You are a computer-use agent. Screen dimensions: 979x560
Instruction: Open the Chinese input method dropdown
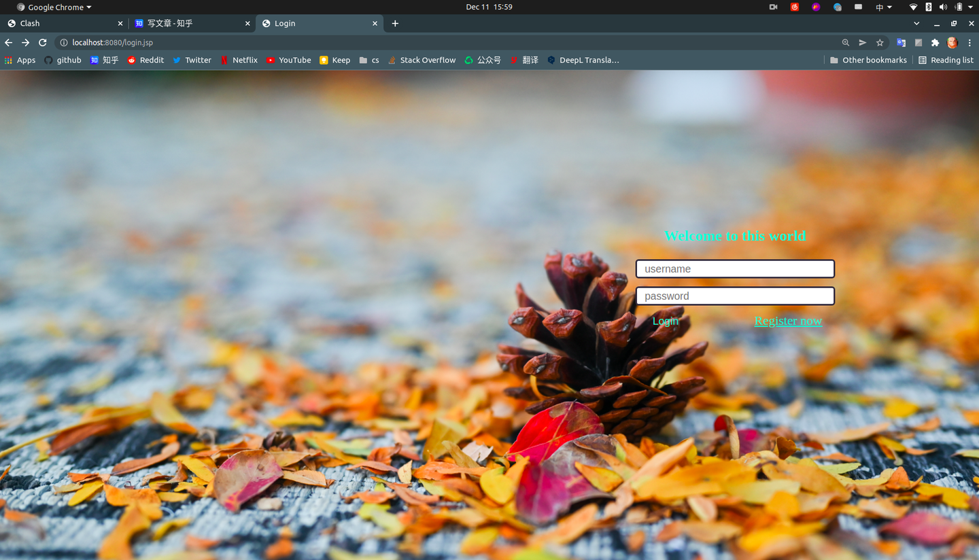884,7
